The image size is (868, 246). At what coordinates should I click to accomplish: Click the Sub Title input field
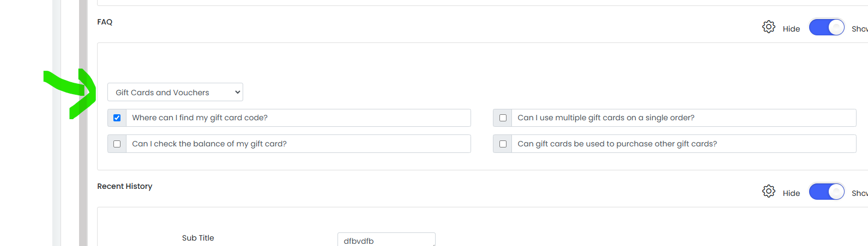[x=386, y=239]
